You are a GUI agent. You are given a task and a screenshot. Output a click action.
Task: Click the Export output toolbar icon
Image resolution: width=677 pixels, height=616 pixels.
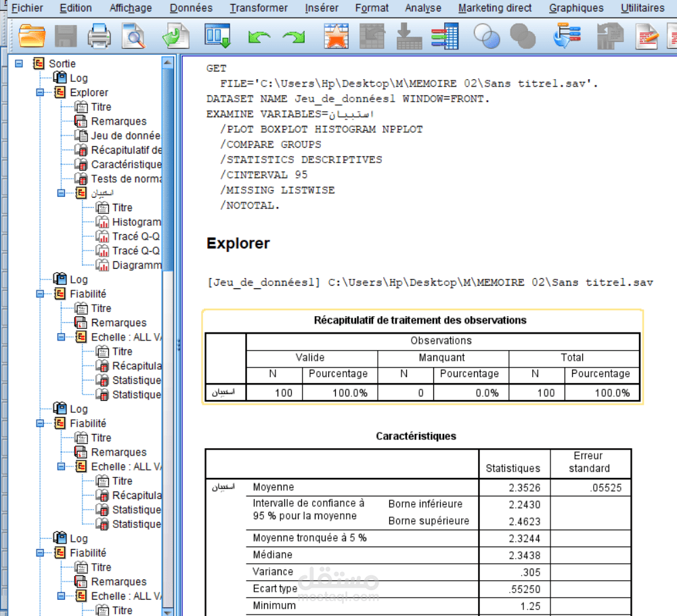coord(176,36)
